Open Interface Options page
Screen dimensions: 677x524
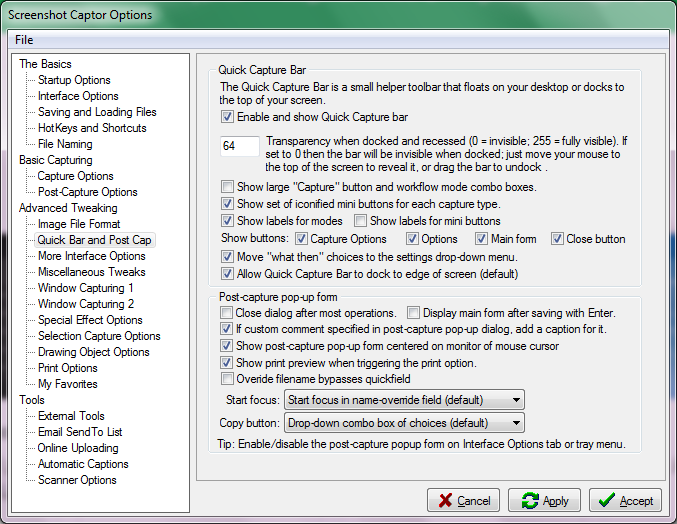(78, 96)
